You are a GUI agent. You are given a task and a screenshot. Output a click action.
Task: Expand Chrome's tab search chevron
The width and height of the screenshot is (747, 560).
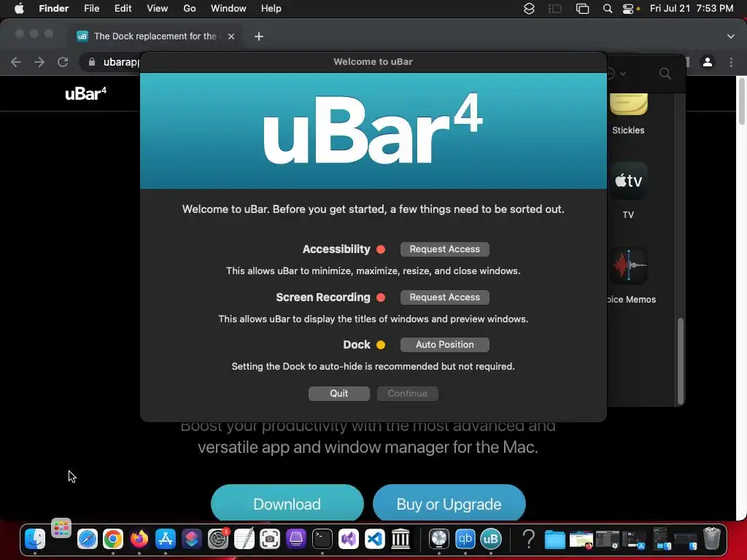[731, 36]
